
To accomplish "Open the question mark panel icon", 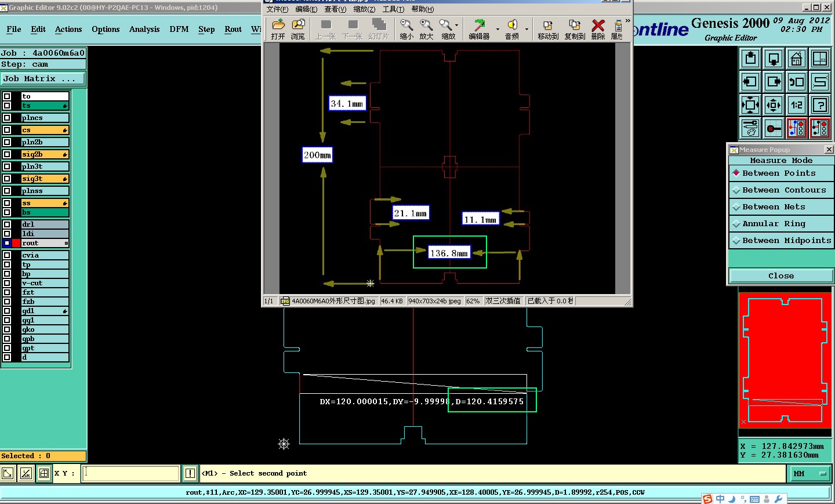I will pos(820,105).
